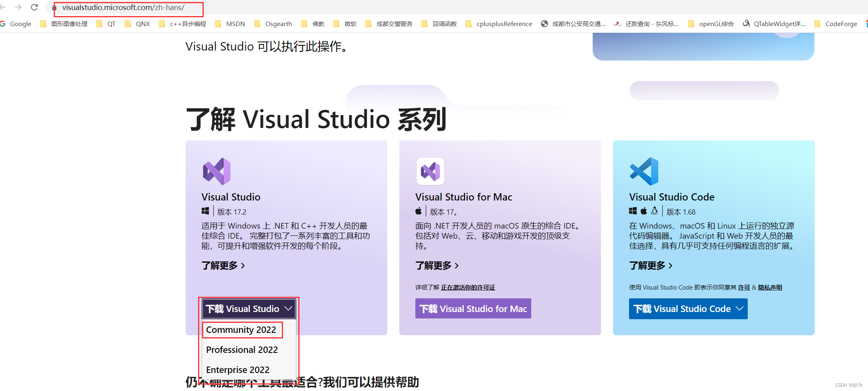
Task: Open the QTableWidget详 bookmark
Action: tap(774, 24)
